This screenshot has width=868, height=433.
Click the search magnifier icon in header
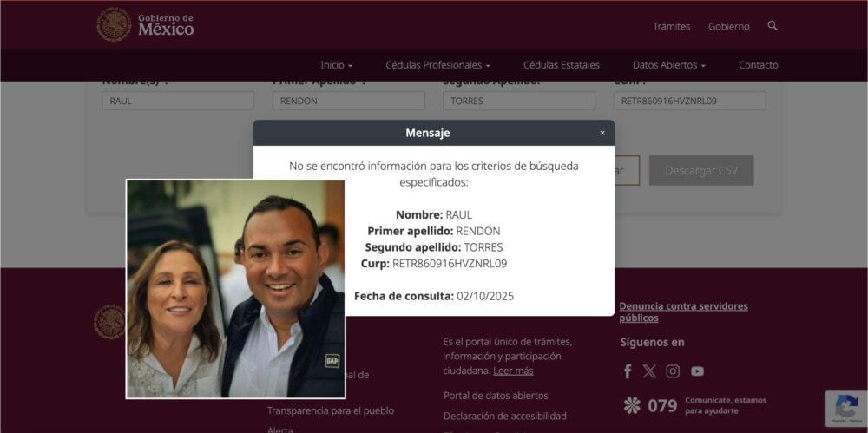pyautogui.click(x=773, y=25)
